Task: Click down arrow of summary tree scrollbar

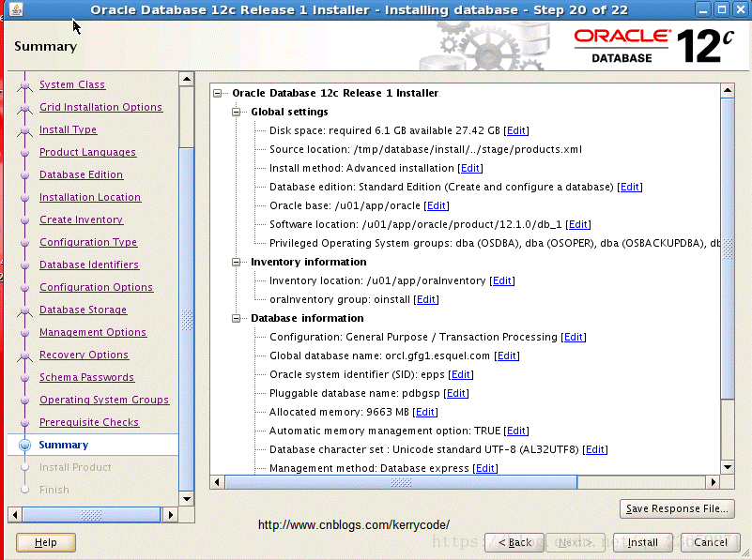Action: (728, 467)
